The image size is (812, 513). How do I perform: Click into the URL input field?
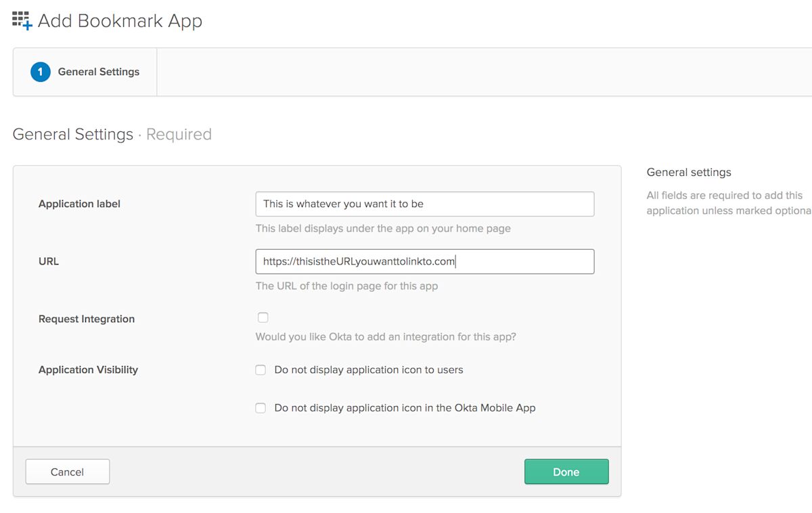[425, 261]
